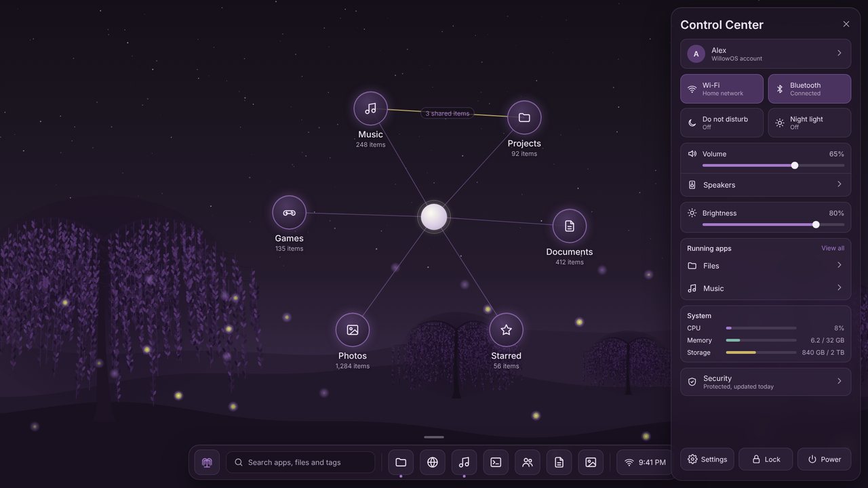Expand the Files running app row
868x488 pixels.
pos(766,266)
